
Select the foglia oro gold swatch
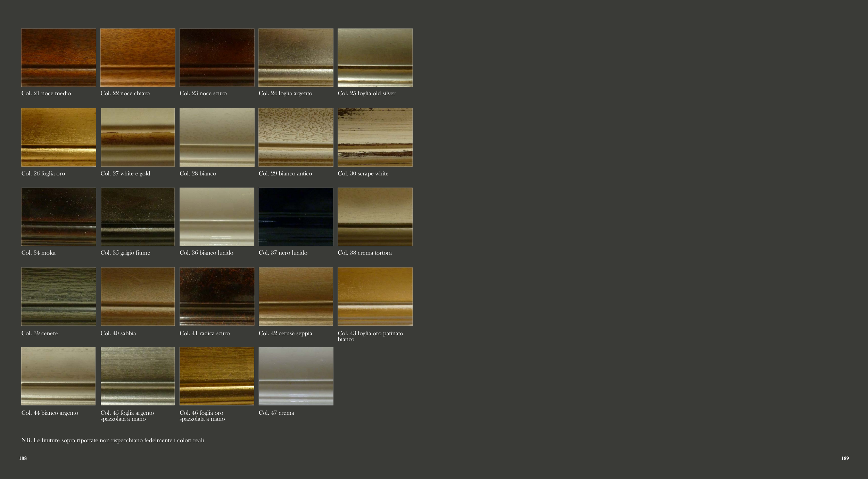pyautogui.click(x=58, y=137)
